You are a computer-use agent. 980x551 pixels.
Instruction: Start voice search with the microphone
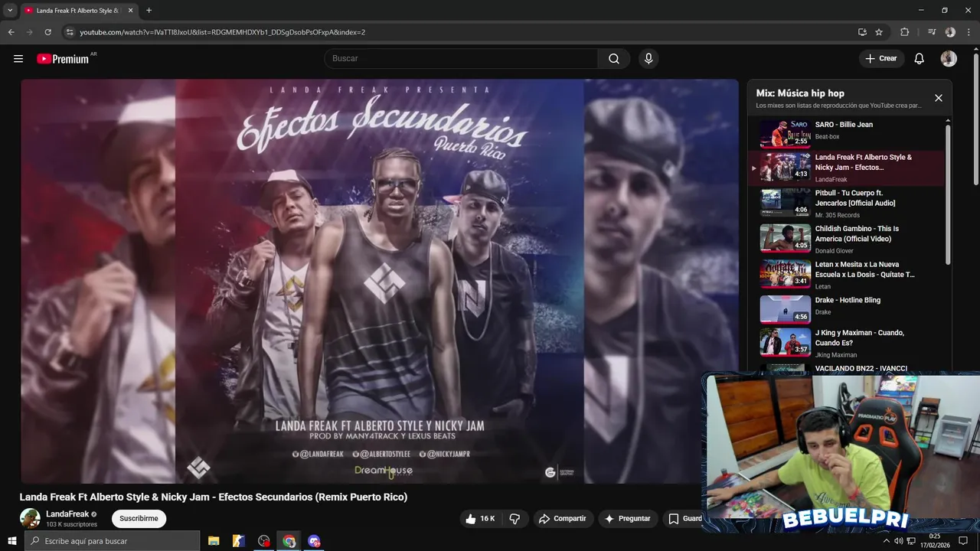[x=648, y=59]
